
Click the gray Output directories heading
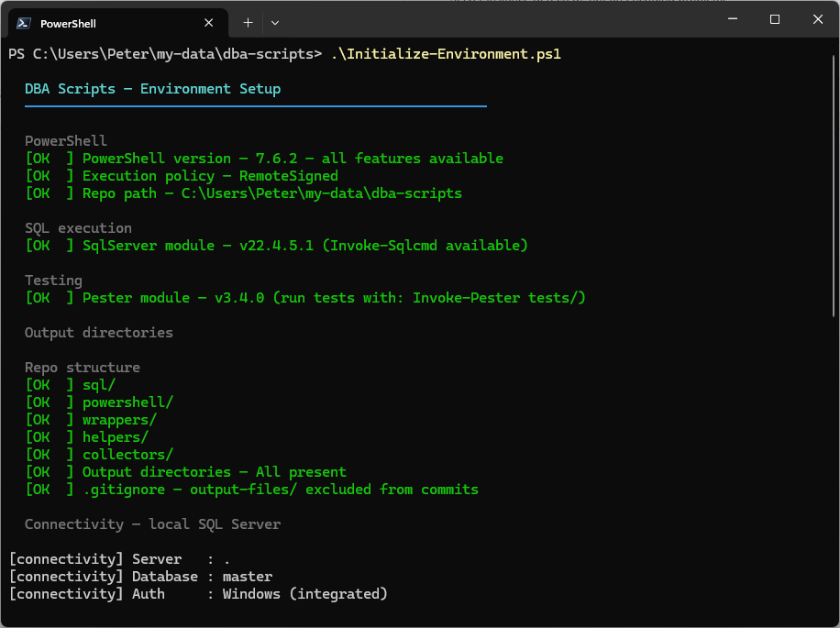pos(99,333)
